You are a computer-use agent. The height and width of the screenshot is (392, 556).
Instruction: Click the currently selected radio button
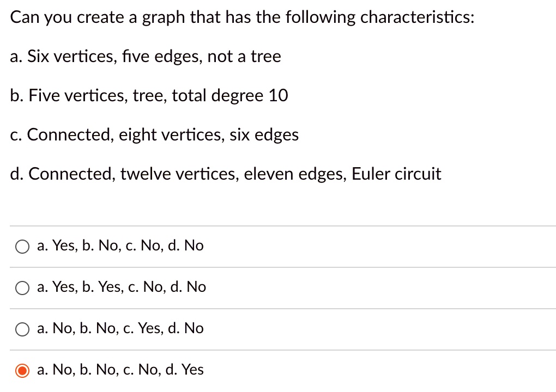point(22,370)
